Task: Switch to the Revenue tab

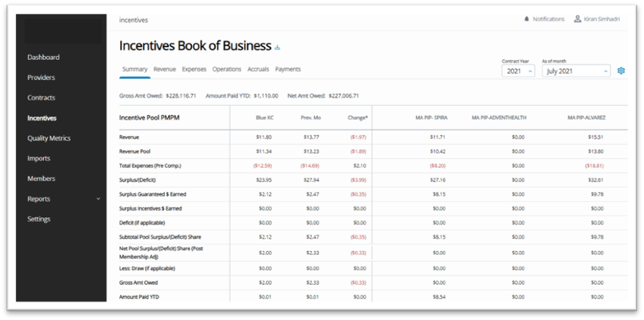Action: tap(164, 69)
